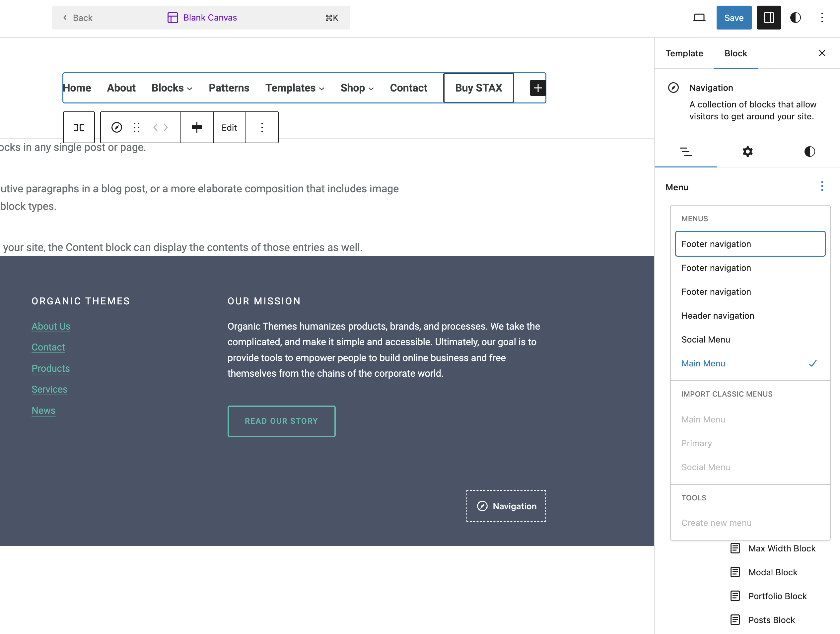
Task: Click the Modal Block page icon
Action: [735, 572]
